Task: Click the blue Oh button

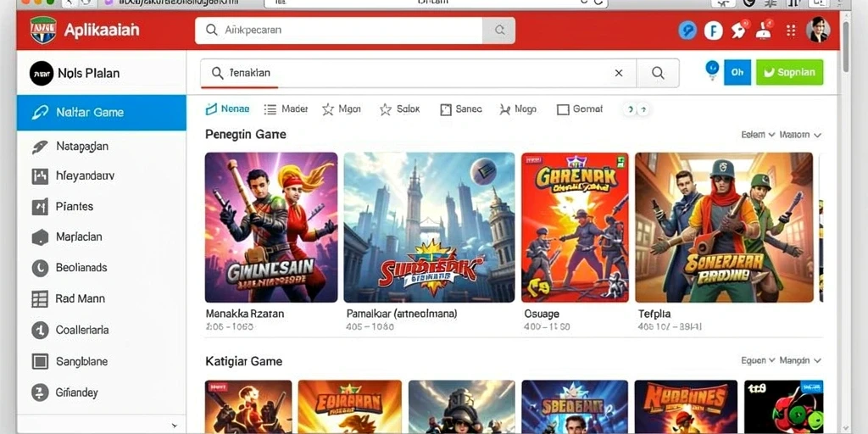Action: 737,73
